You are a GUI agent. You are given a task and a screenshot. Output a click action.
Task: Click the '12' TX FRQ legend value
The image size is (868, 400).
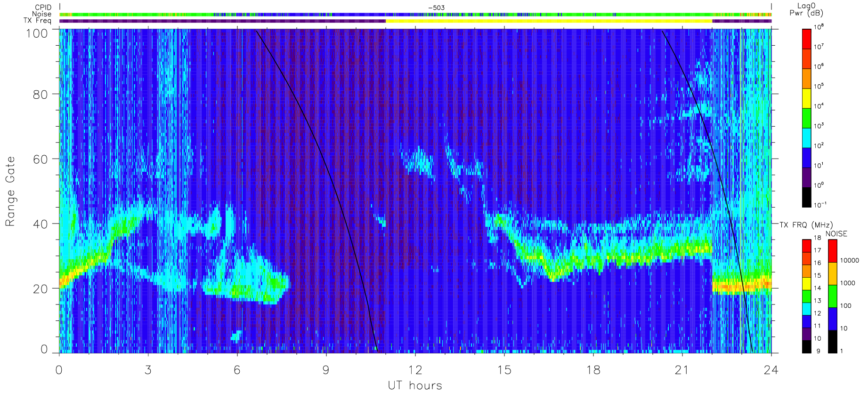(817, 313)
